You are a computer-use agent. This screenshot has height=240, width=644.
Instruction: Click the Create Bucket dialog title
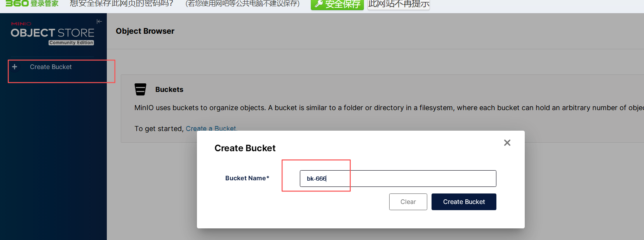245,148
